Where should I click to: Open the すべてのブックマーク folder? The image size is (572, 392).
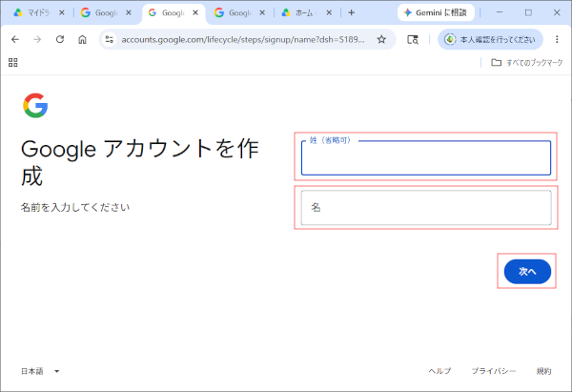[527, 62]
